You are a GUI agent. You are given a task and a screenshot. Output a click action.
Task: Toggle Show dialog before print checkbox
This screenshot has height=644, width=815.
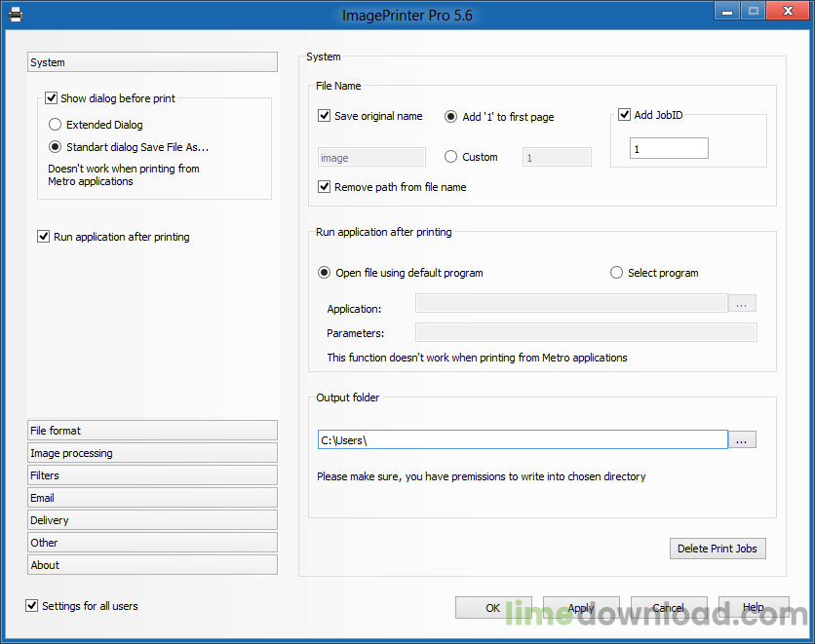(52, 98)
